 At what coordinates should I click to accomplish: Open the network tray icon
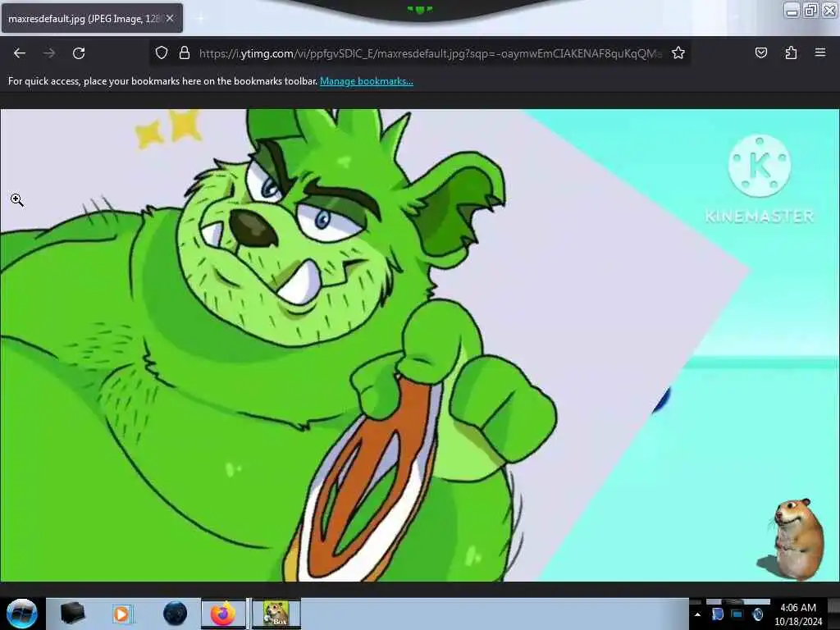point(737,614)
